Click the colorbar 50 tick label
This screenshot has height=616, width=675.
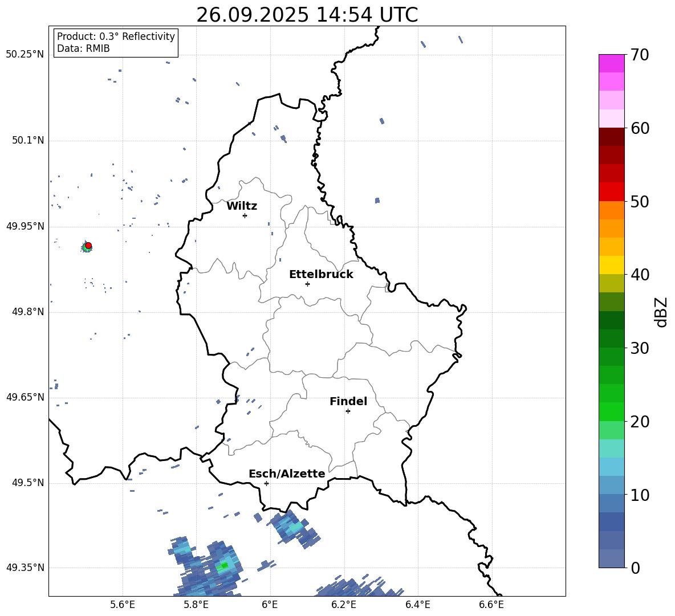[x=640, y=202]
